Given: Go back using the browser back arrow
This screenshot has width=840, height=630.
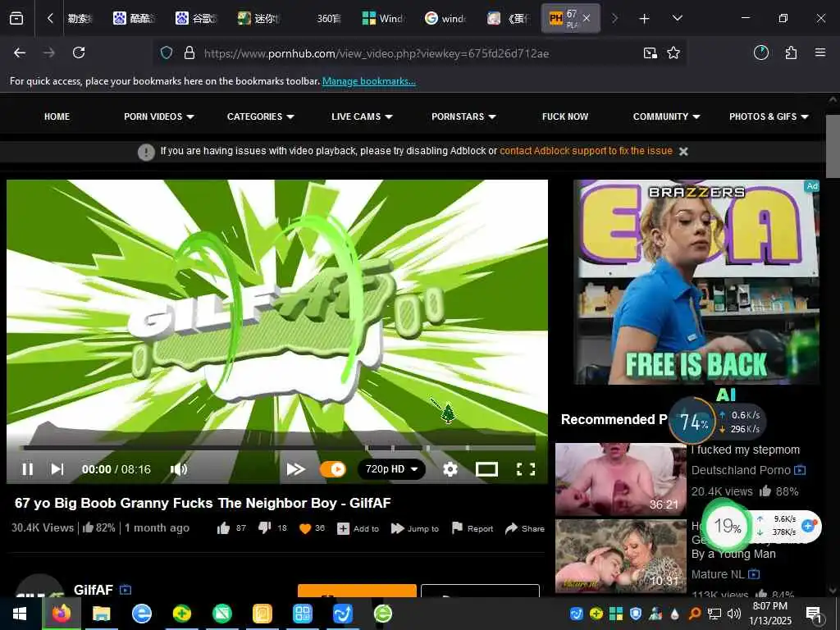Looking at the screenshot, I should (20, 52).
